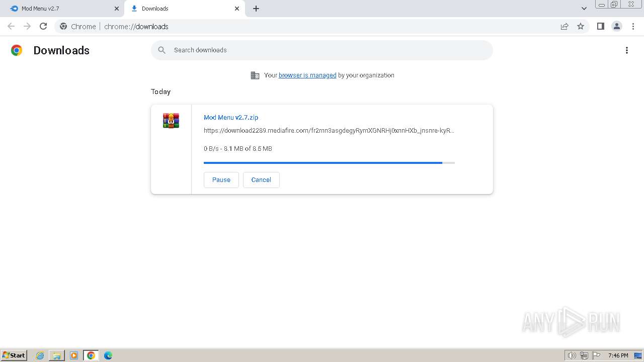This screenshot has width=644, height=362.
Task: Click the managed organization building icon
Action: tap(255, 75)
